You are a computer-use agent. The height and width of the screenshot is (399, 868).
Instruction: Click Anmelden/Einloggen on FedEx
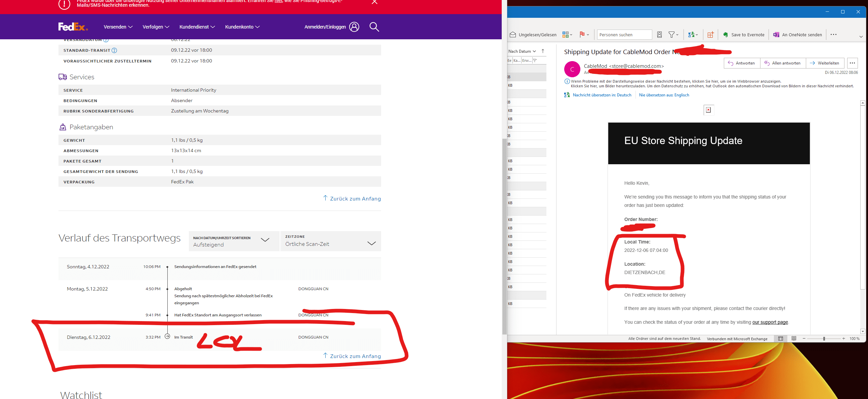click(x=325, y=27)
